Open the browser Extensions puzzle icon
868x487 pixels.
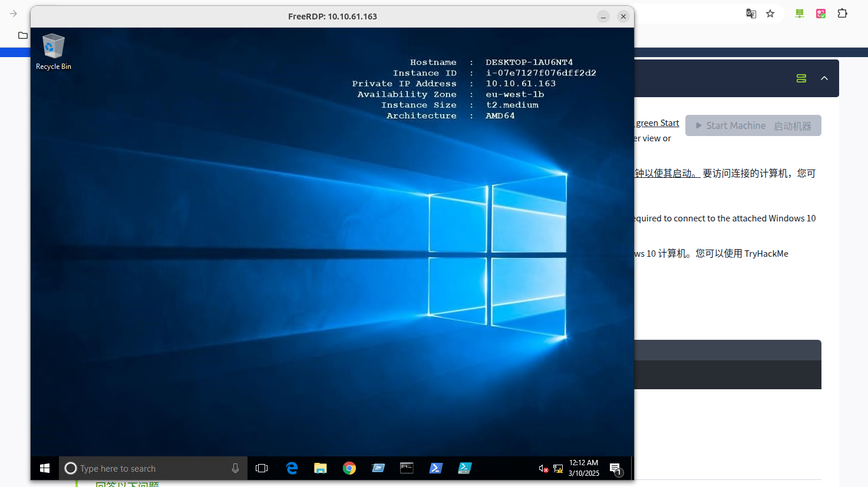point(843,14)
